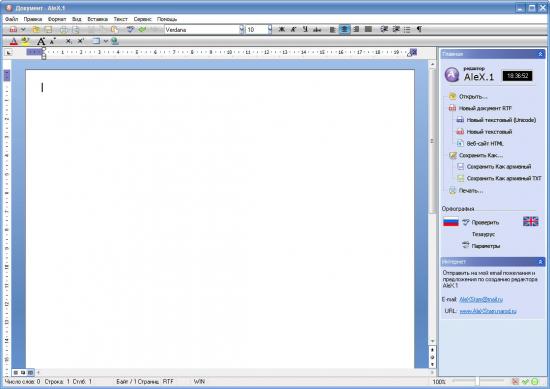550x389 pixels.
Task: Click the paste clipboard toolbar icon
Action: 114,30
